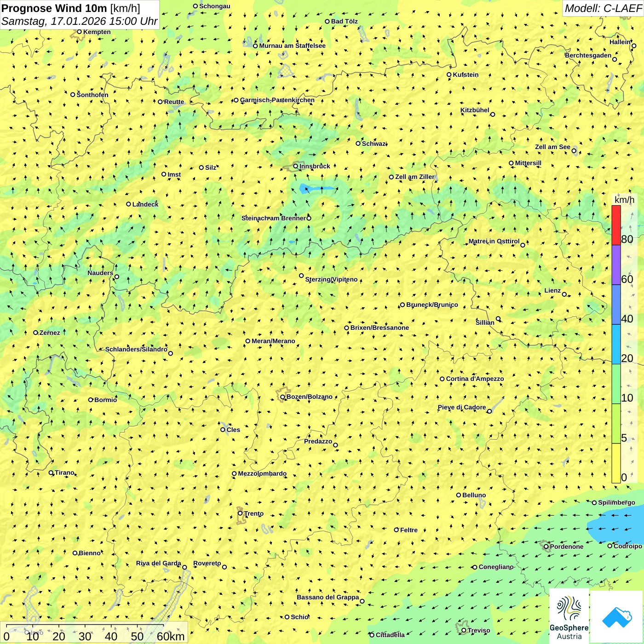Click the purple 60 km/h legend color

(x=616, y=265)
